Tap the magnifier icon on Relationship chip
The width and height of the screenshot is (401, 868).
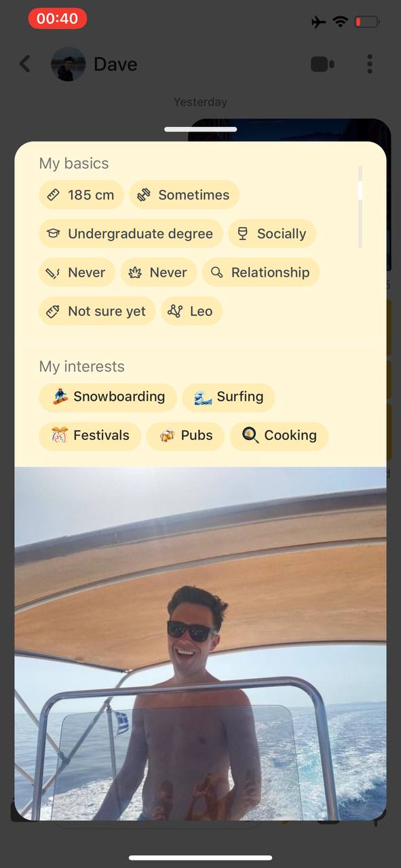217,273
